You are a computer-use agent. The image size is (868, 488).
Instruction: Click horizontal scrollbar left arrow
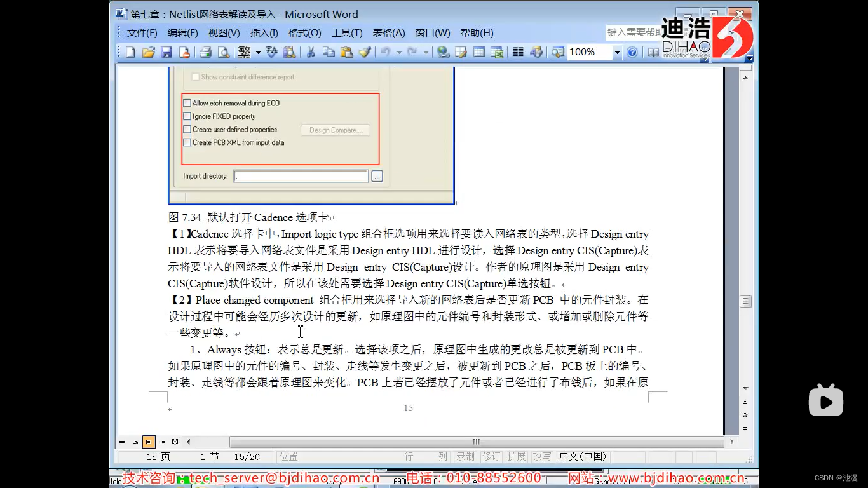coord(189,442)
